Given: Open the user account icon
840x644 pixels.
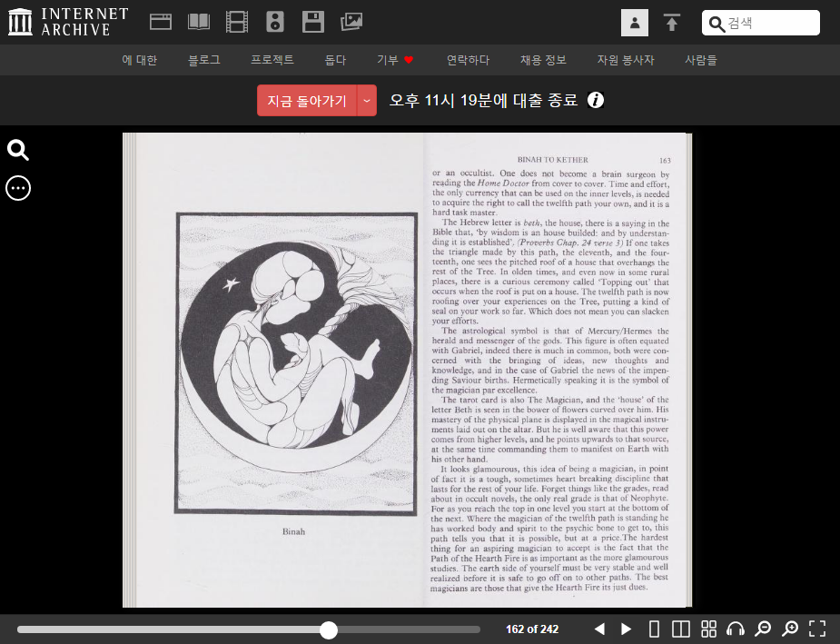Looking at the screenshot, I should (634, 23).
